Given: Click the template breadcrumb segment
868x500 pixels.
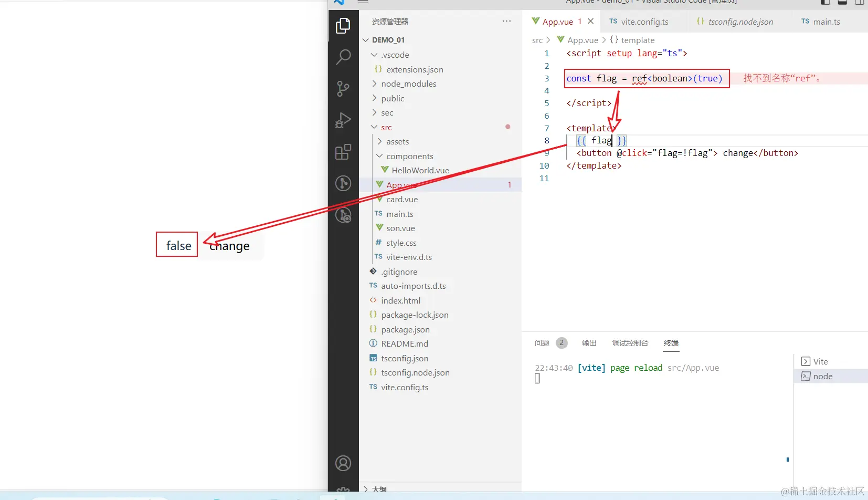Looking at the screenshot, I should pyautogui.click(x=632, y=40).
